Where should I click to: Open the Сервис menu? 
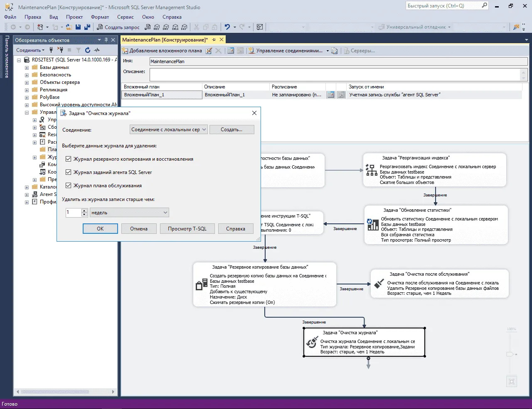point(125,17)
